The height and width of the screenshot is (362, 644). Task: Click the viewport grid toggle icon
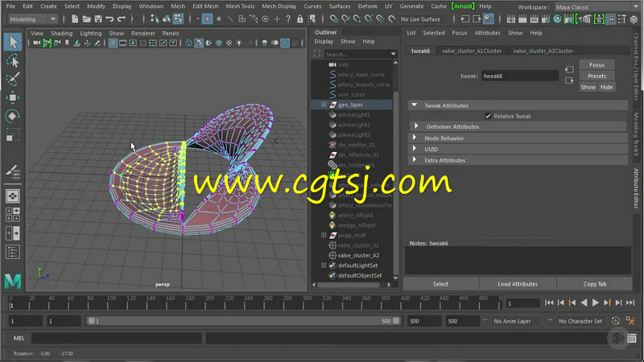(x=113, y=43)
